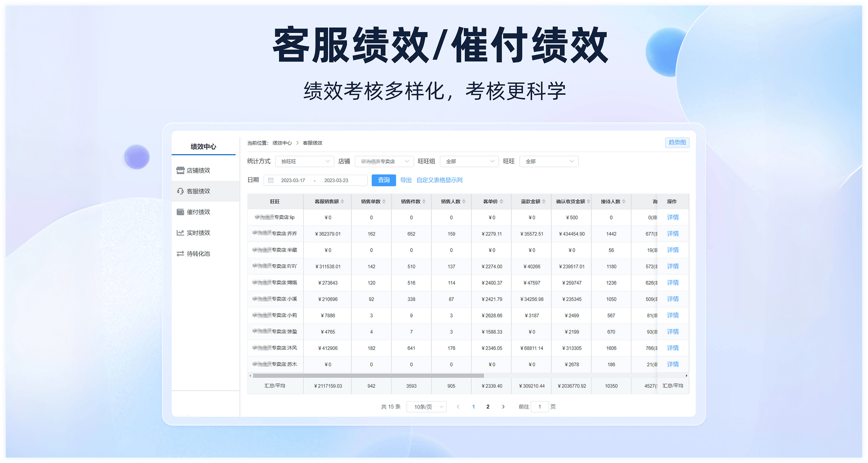Sort by 客单价 column arrows

(x=501, y=202)
